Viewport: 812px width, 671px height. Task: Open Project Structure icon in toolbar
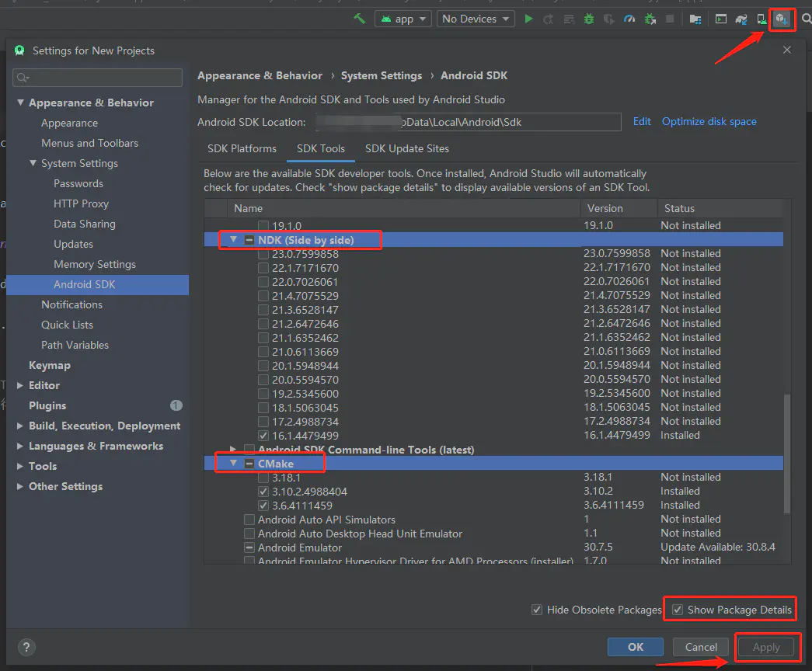(695, 19)
